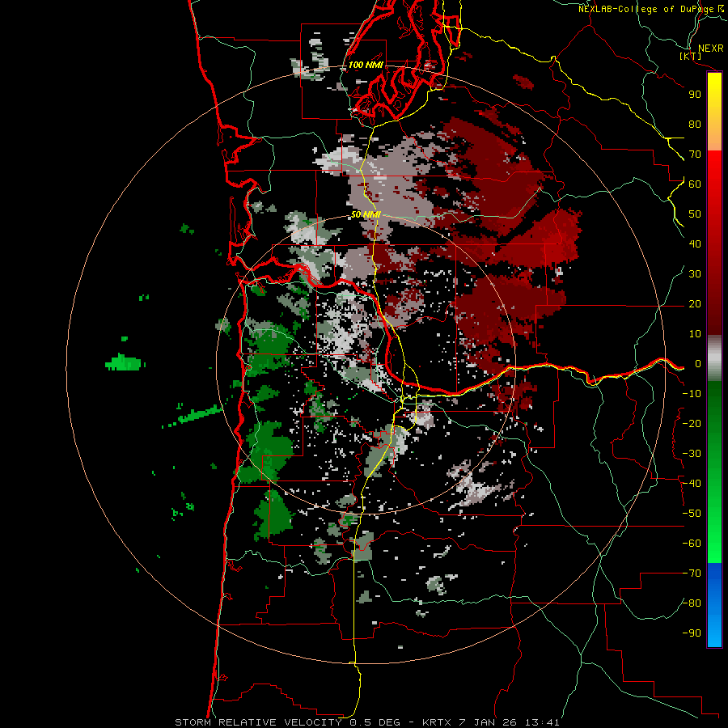728x728 pixels.
Task: Select the 40 tick label on the legend
Action: (695, 244)
